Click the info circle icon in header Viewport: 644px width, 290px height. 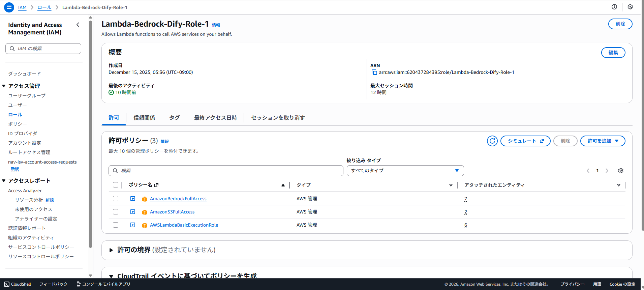614,7
